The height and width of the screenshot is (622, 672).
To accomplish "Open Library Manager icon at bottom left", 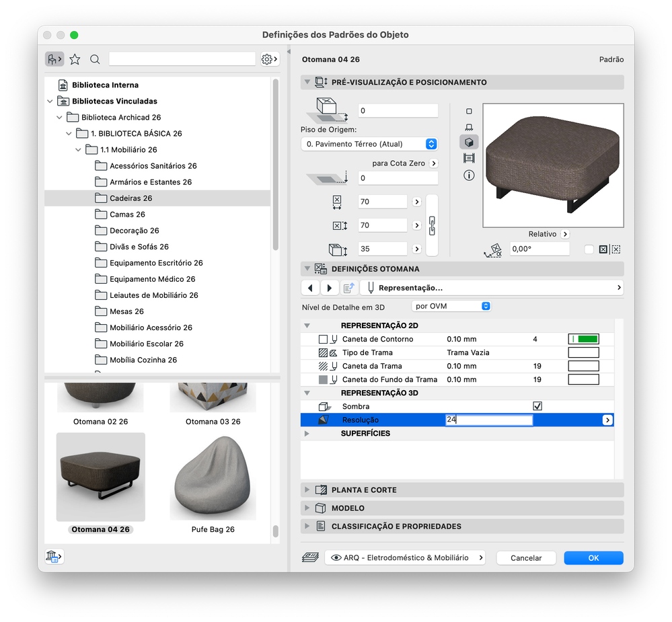I will click(54, 557).
